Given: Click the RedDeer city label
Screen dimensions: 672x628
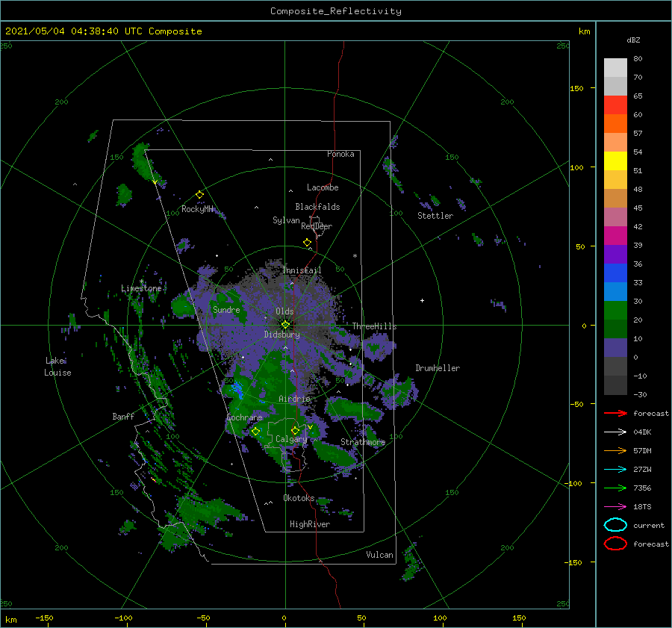Looking at the screenshot, I should pos(317,226).
